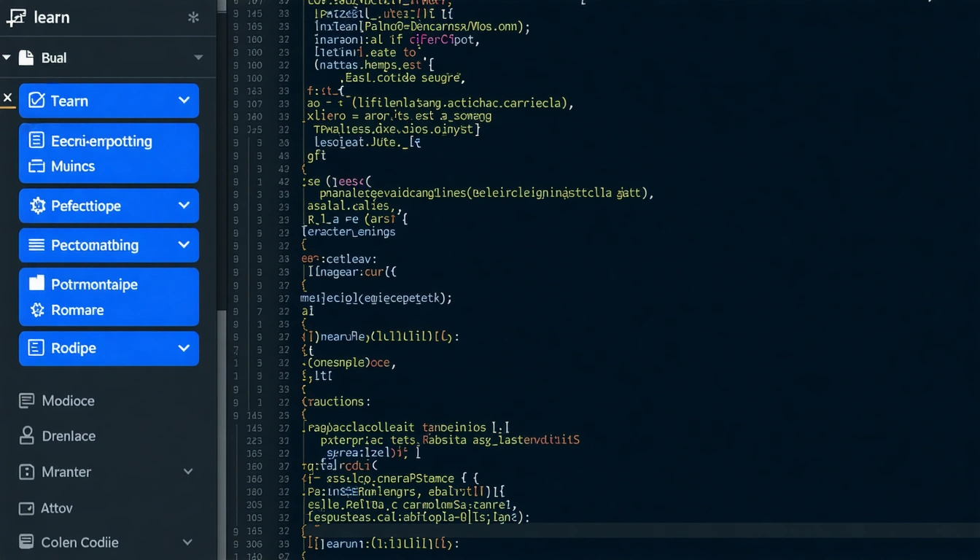
Task: Close the panel with the X icon
Action: pyautogui.click(x=7, y=98)
